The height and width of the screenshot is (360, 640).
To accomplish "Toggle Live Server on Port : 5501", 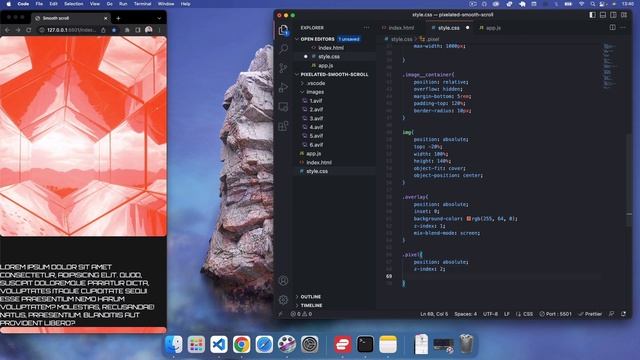I will tap(555, 314).
